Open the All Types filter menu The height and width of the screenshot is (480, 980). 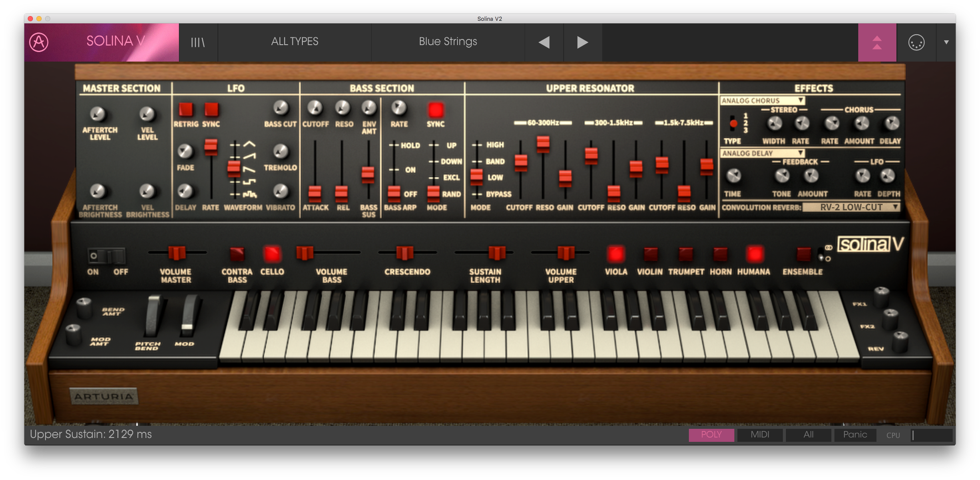(x=295, y=42)
